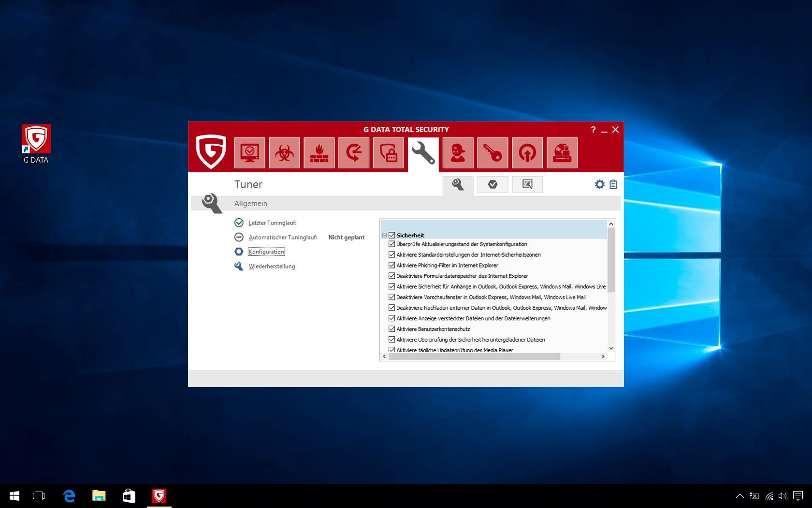Uncheck Aktiviere Sicherheit für Anhänge in Outlook
Screen dimensions: 812x508
coord(392,287)
